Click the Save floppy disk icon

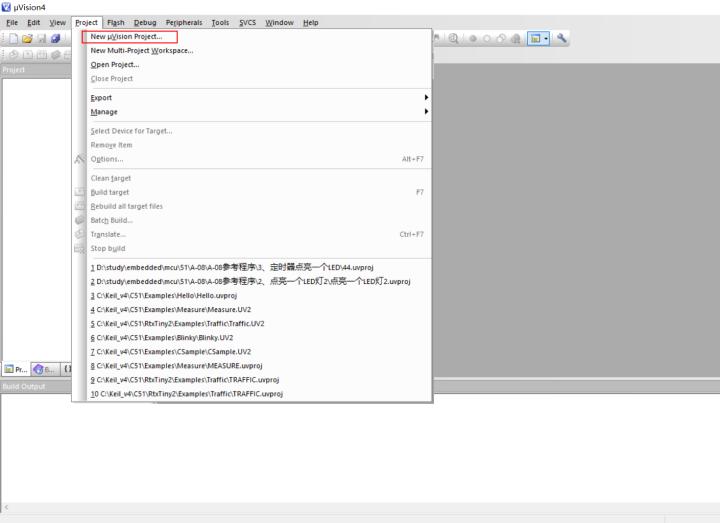tap(41, 39)
